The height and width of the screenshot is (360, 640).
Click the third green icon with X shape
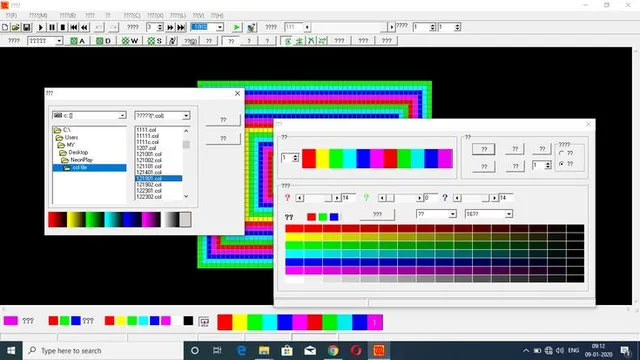pos(311,41)
